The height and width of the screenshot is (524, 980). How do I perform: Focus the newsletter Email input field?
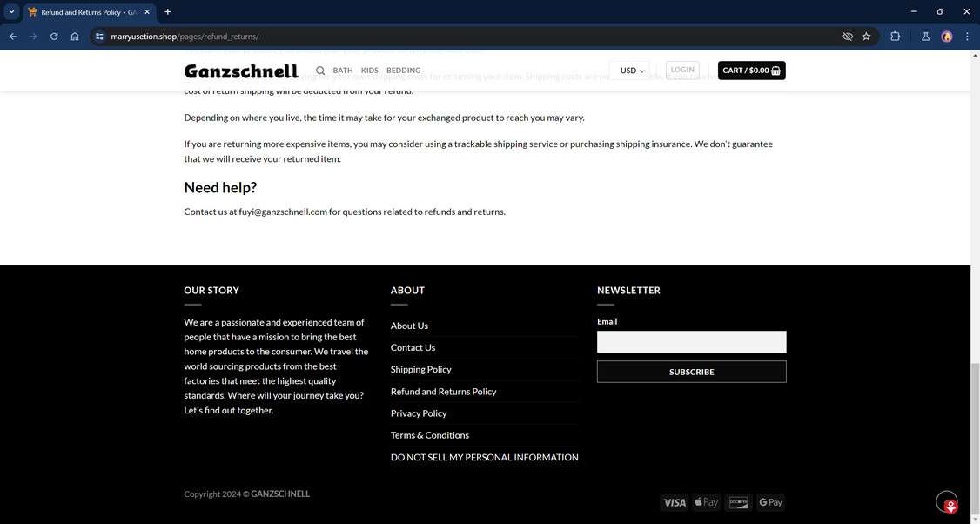[691, 342]
